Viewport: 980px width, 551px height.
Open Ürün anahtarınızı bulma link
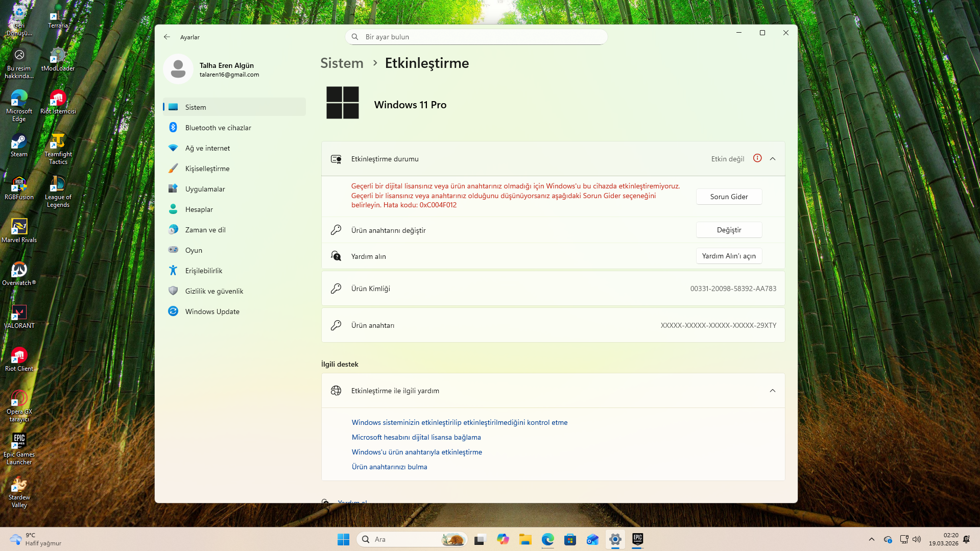pos(389,467)
